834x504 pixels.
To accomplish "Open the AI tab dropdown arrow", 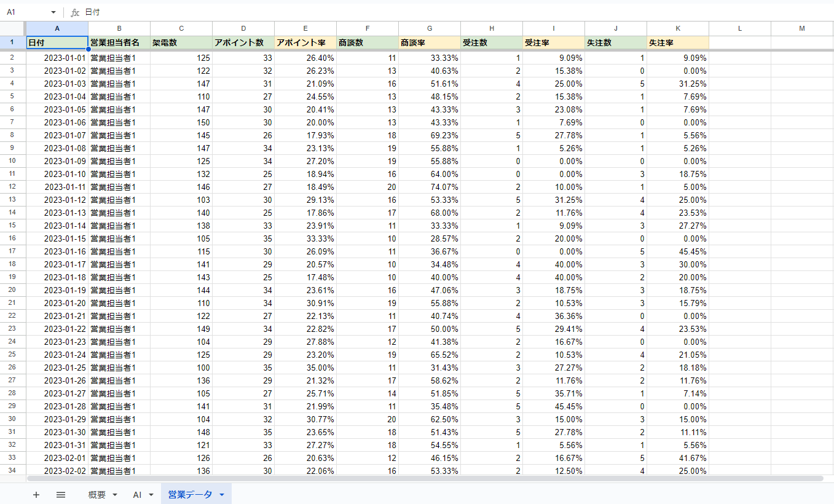I will (151, 495).
